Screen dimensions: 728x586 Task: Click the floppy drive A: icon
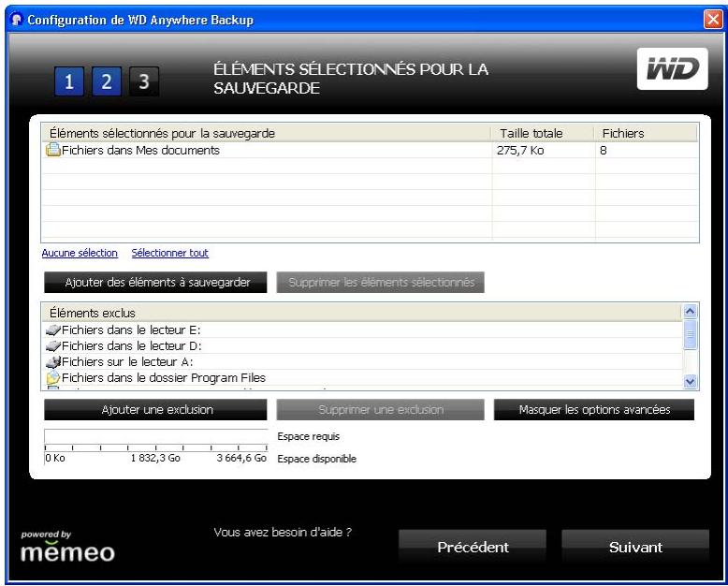pos(53,361)
